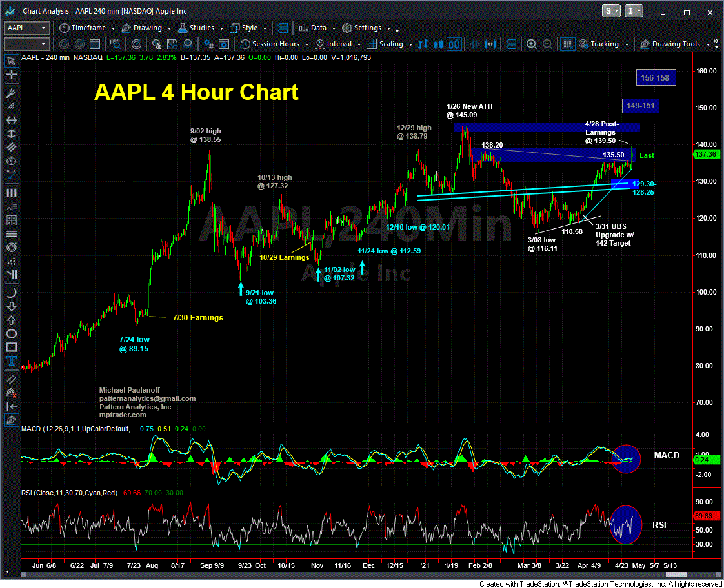Select the text annotation tool
Image resolution: width=724 pixels, height=588 pixels.
(11, 360)
